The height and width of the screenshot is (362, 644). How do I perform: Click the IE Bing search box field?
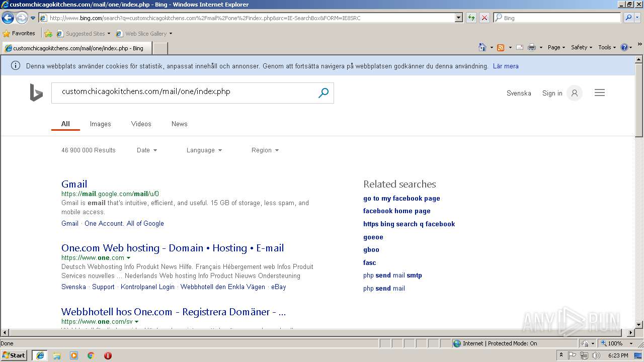[x=557, y=18]
